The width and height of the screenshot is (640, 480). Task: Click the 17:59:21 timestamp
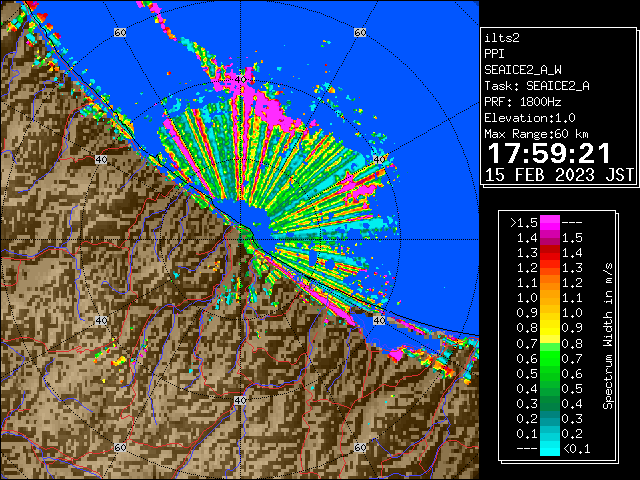click(549, 153)
